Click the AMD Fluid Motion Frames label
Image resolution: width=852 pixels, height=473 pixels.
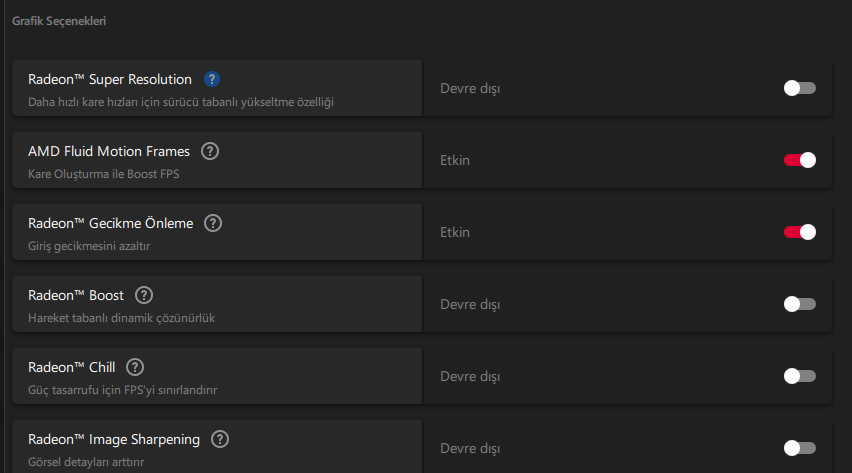pos(109,151)
